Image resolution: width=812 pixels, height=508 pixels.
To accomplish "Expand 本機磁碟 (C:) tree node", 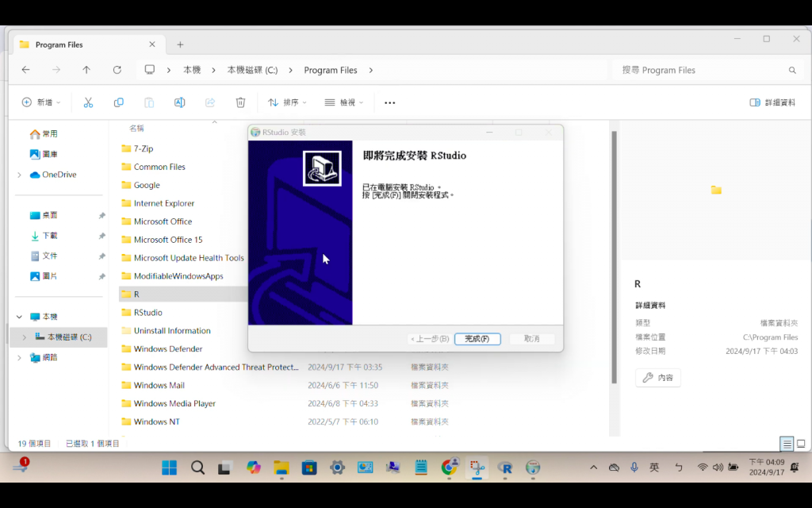I will tap(24, 337).
